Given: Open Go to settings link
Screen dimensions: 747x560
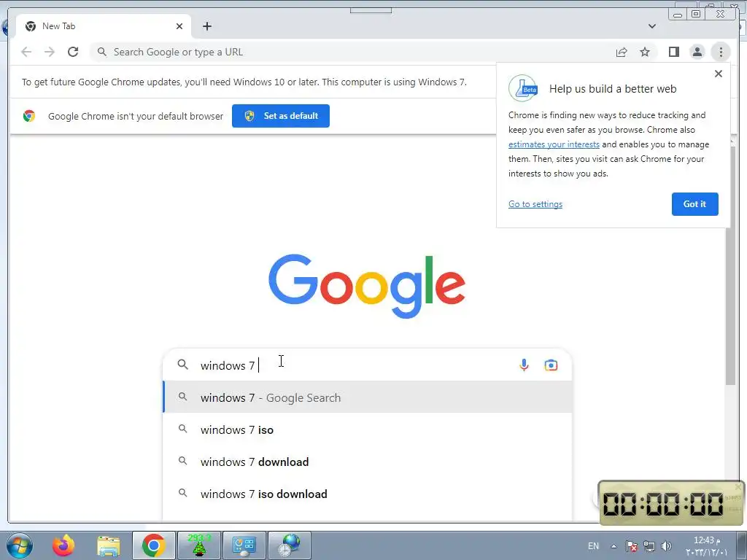Looking at the screenshot, I should pyautogui.click(x=535, y=204).
